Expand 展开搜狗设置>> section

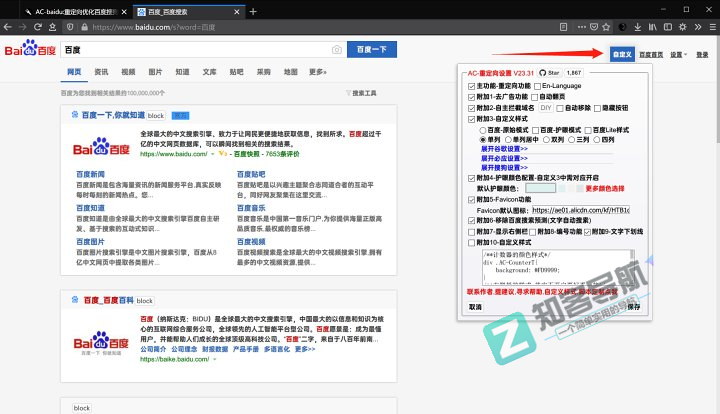(x=504, y=168)
